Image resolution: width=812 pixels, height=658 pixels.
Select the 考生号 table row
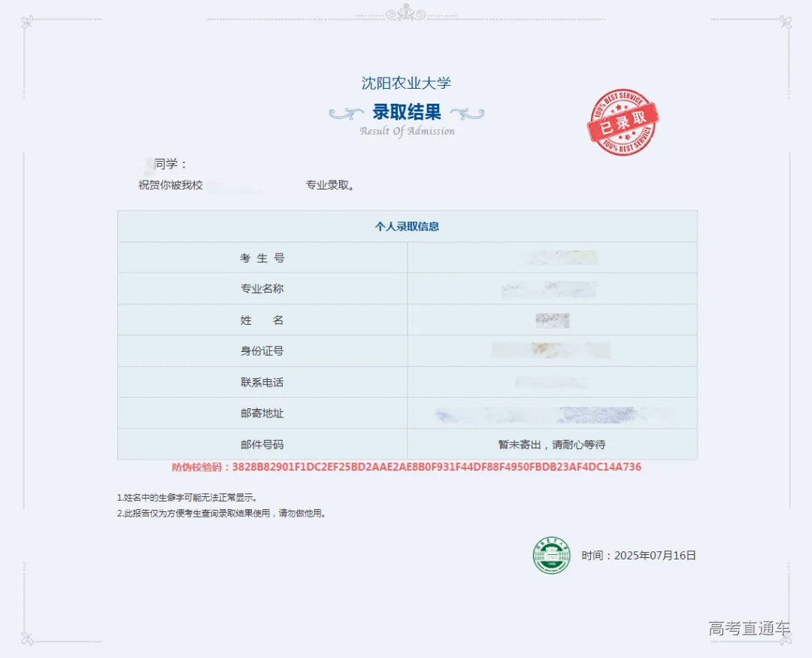pyautogui.click(x=406, y=257)
